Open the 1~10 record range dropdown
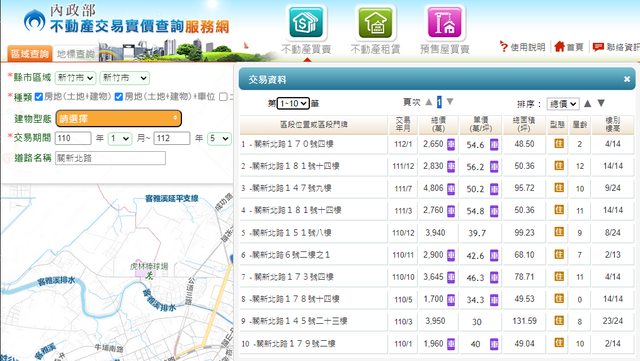The width and height of the screenshot is (640, 361). point(293,104)
